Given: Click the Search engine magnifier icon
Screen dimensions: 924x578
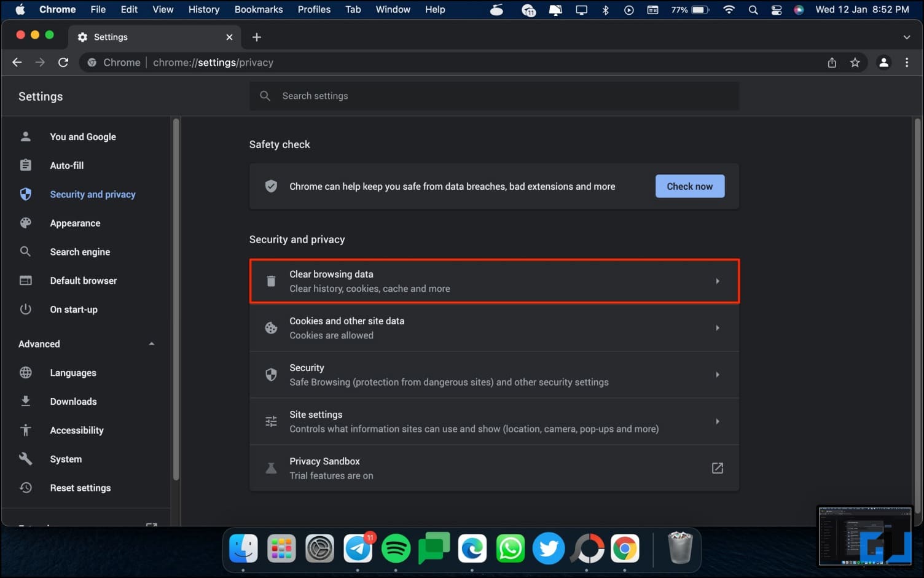Looking at the screenshot, I should (x=26, y=252).
